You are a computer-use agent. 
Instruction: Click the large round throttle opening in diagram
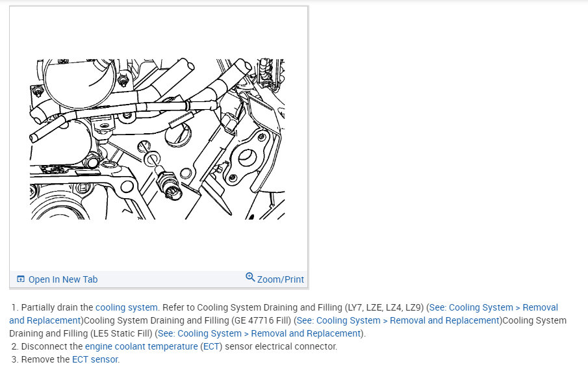pos(80,83)
